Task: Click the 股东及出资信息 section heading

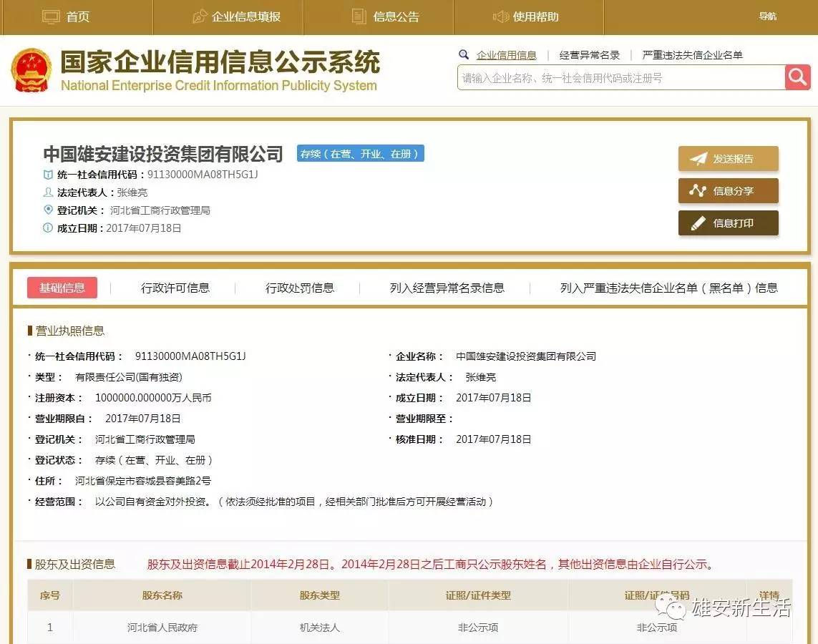Action: pos(74,565)
